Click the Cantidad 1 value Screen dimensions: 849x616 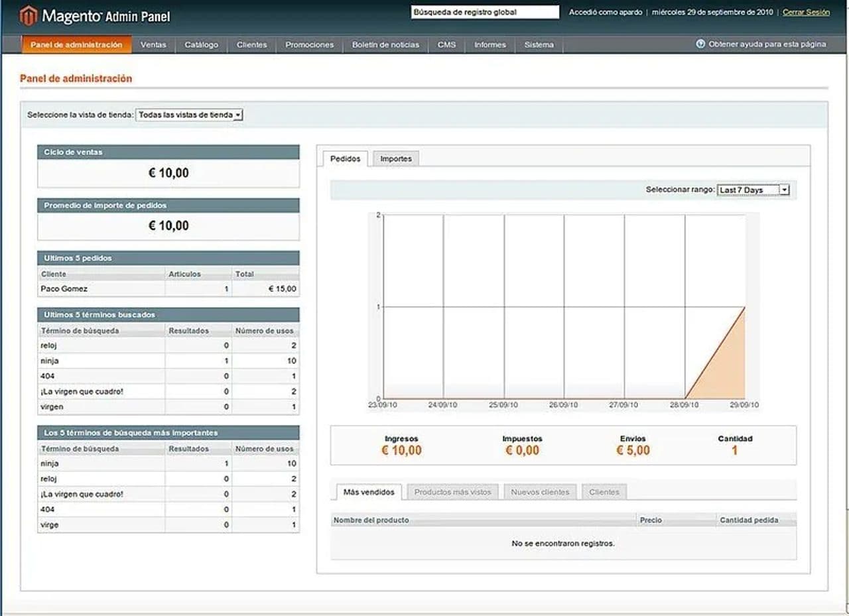[735, 450]
